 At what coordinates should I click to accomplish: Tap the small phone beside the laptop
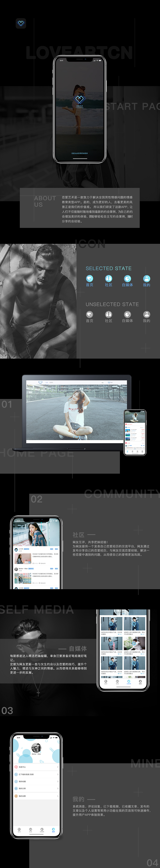135,433
